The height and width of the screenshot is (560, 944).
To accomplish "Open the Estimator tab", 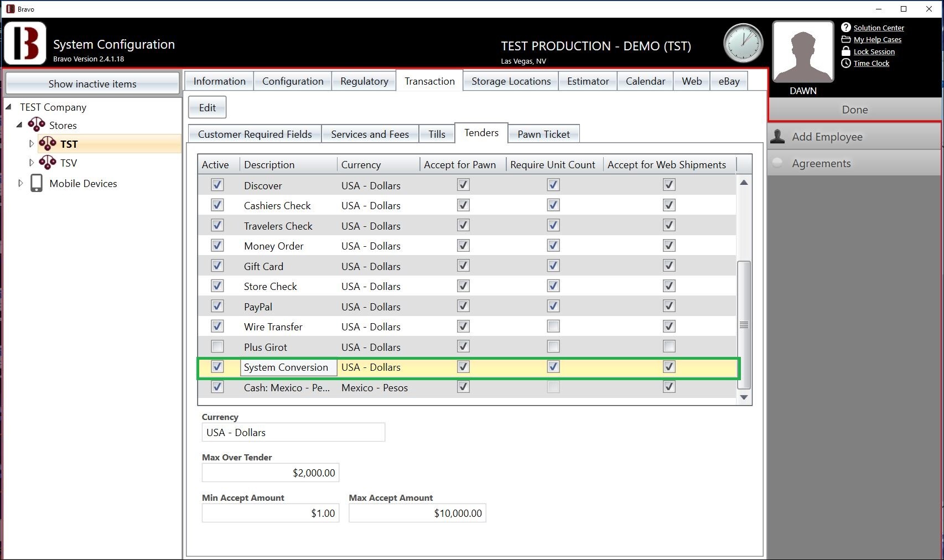I will [x=588, y=81].
